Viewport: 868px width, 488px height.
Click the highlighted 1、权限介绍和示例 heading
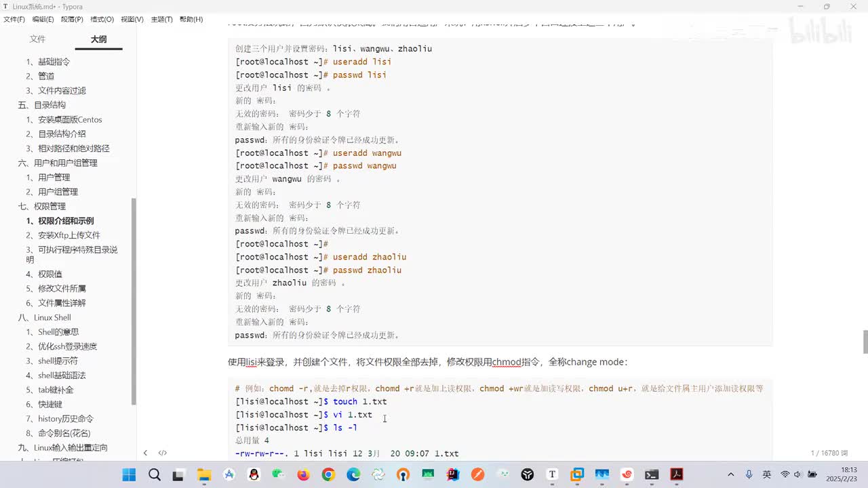pyautogui.click(x=60, y=221)
